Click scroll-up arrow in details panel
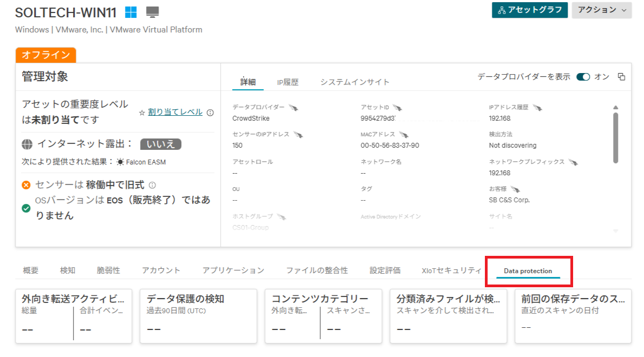The image size is (644, 357). click(615, 108)
